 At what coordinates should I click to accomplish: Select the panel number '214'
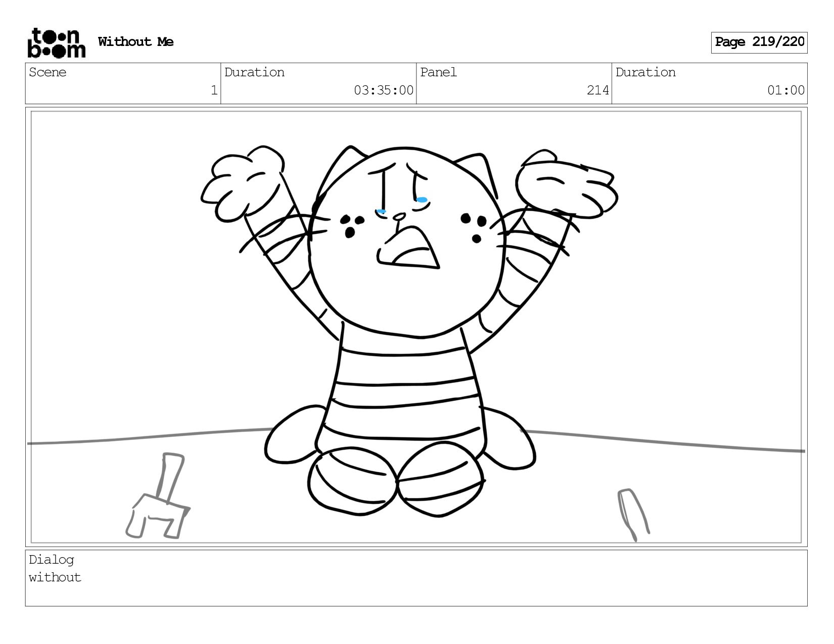tap(598, 90)
